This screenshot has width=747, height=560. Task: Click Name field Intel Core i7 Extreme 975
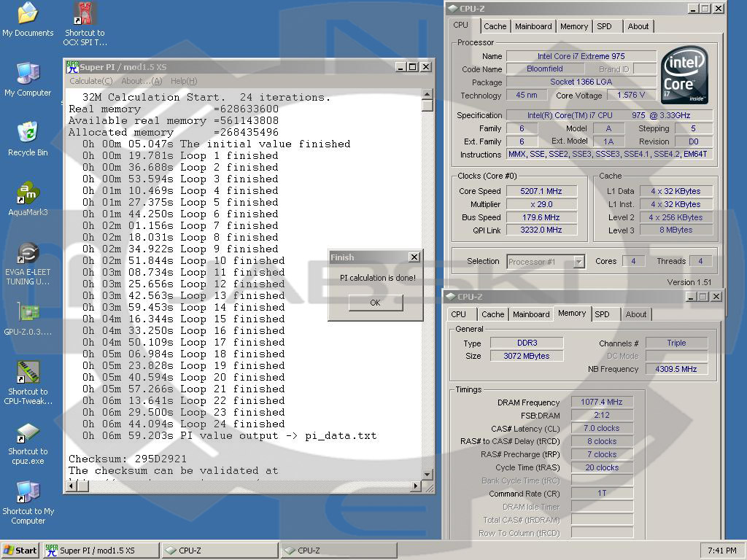[581, 56]
